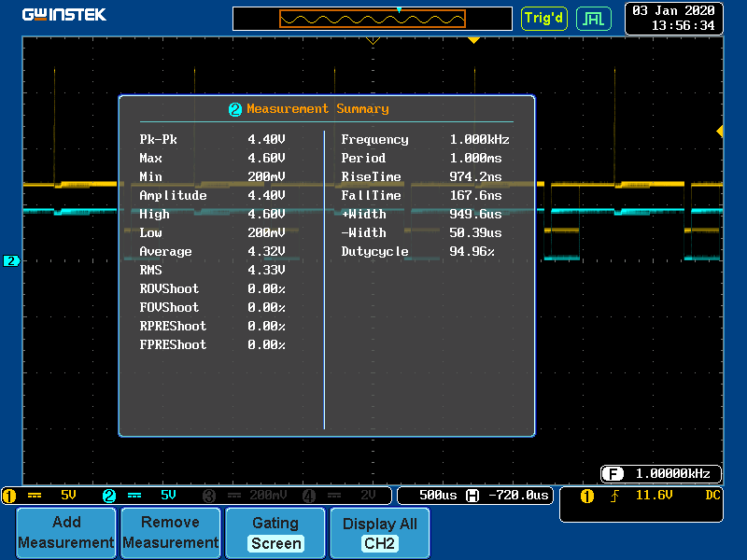
Task: Click the yellow trigger level arrow on right edge
Action: 719,132
